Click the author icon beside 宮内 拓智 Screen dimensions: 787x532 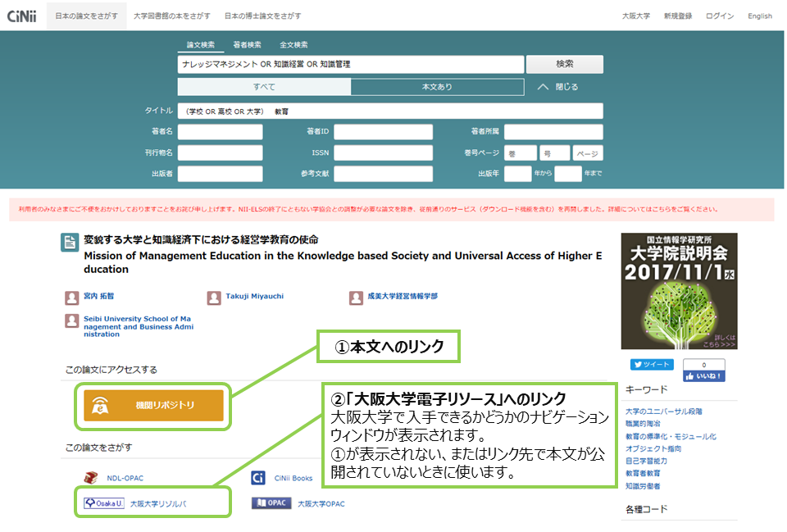[x=72, y=298]
